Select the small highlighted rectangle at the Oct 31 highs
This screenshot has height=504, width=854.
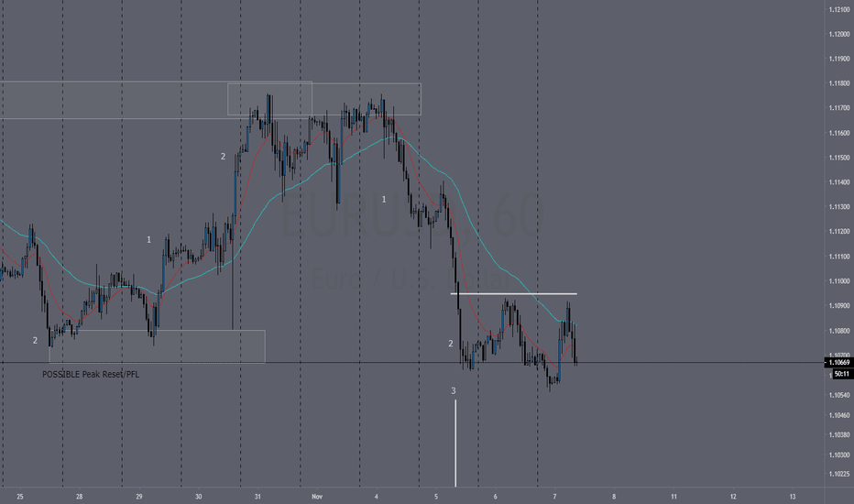pos(269,99)
